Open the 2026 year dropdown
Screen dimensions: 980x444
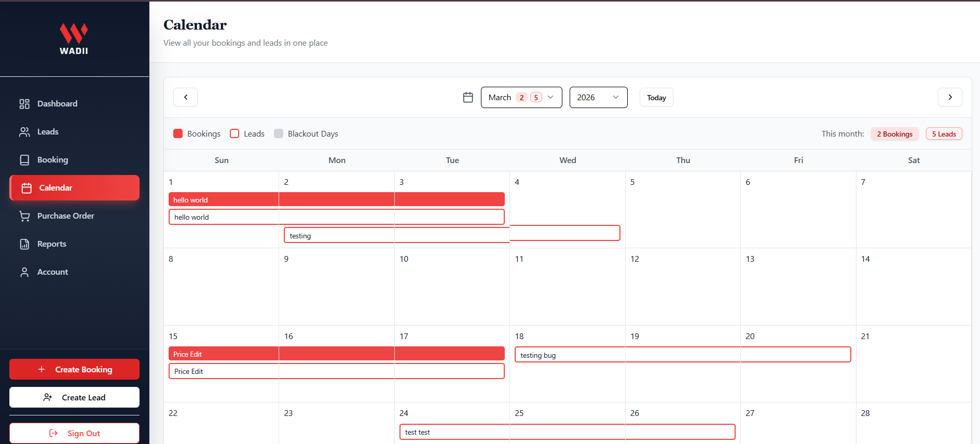point(598,97)
